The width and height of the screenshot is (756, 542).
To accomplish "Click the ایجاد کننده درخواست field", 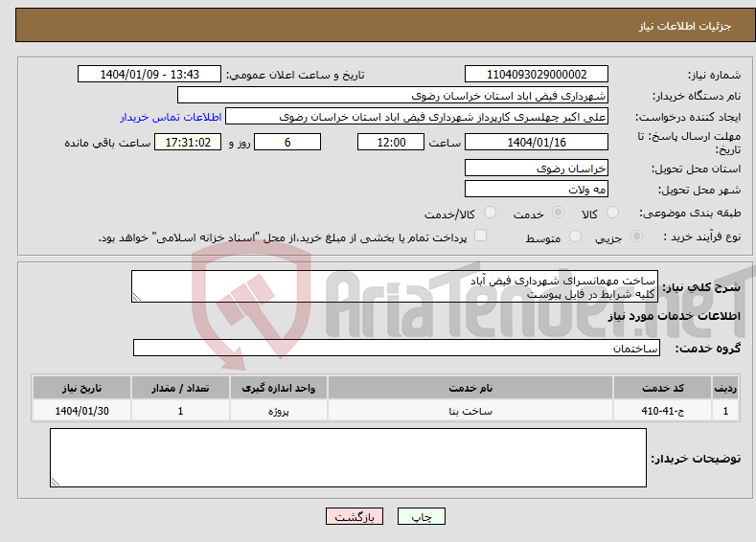I will pos(417,117).
